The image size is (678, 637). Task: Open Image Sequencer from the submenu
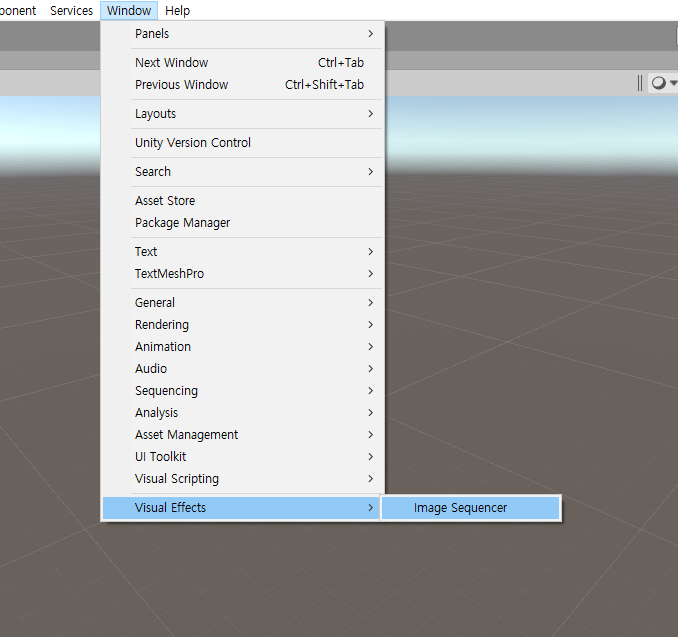[x=471, y=508]
